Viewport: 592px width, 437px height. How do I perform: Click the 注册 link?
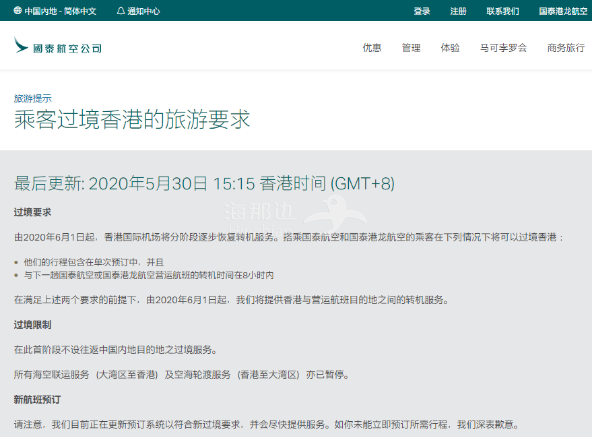coord(458,11)
